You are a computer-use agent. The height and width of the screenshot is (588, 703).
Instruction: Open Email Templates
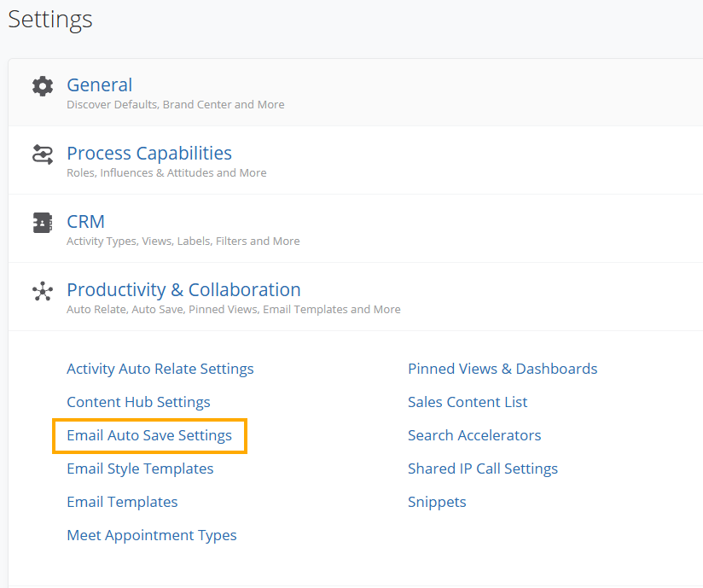[x=122, y=502]
